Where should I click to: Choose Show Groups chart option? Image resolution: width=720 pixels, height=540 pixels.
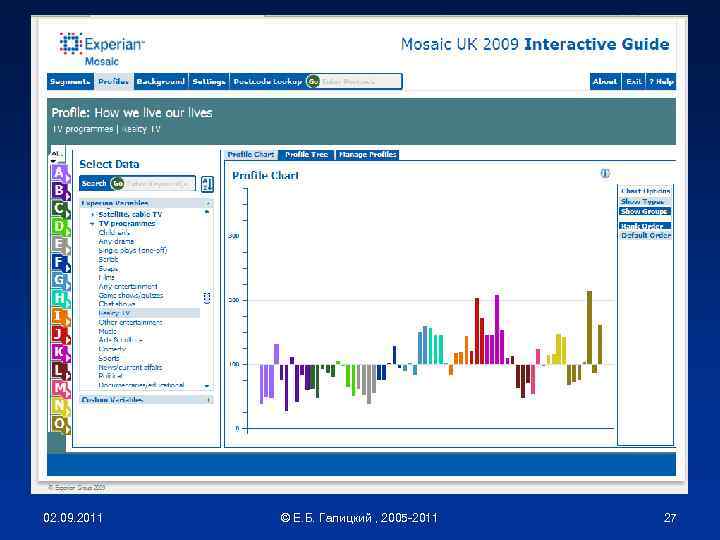(644, 211)
